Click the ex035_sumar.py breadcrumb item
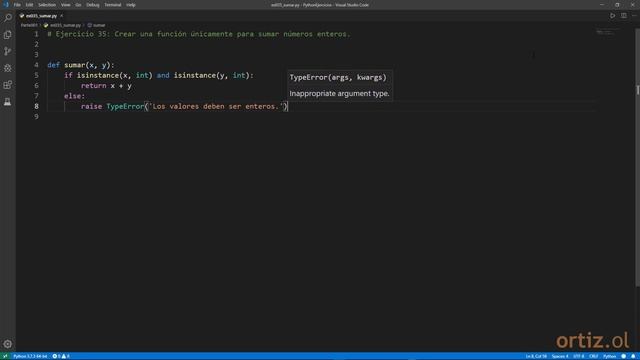Viewport: 640px width, 360px height. point(62,25)
